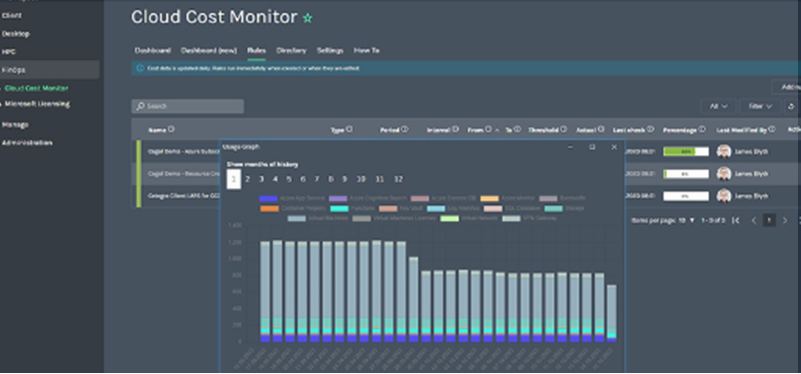Open the items per page dropdown

click(x=686, y=220)
